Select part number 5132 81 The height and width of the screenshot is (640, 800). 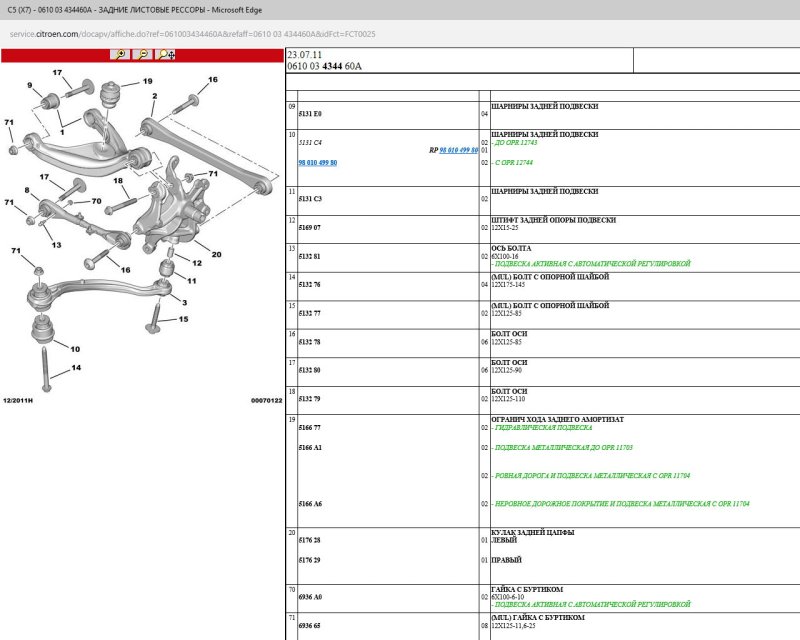click(310, 256)
